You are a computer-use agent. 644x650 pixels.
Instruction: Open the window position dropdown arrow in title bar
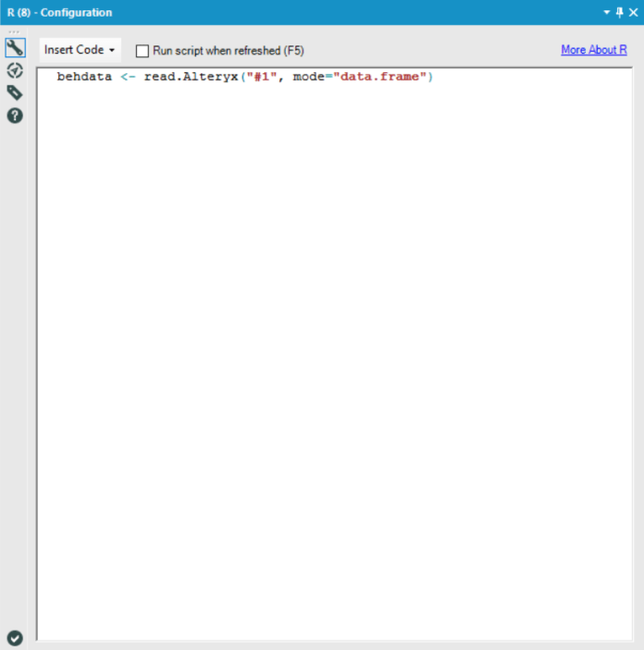pos(607,12)
